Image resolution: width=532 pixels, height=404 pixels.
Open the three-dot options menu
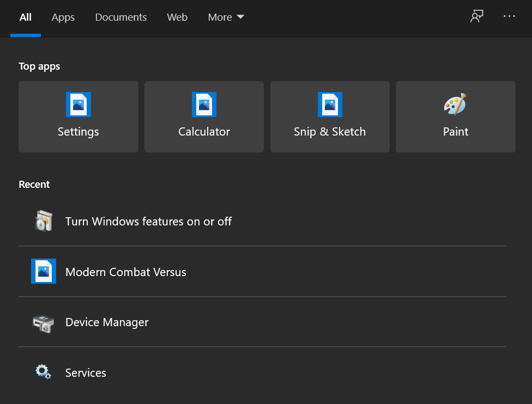point(509,16)
